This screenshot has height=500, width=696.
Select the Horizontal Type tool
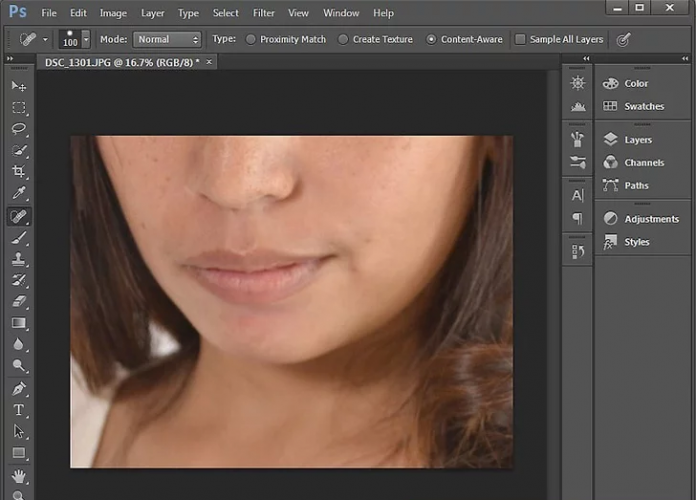(19, 410)
